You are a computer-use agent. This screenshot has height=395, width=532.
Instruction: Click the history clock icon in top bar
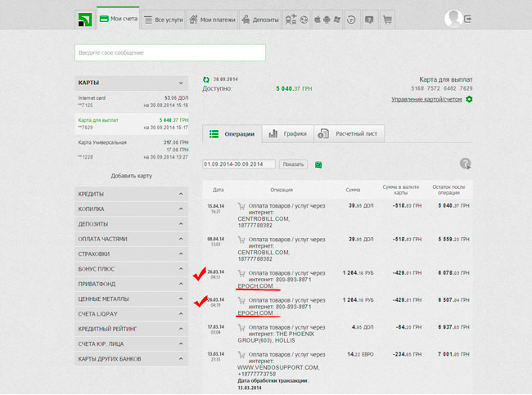point(350,19)
